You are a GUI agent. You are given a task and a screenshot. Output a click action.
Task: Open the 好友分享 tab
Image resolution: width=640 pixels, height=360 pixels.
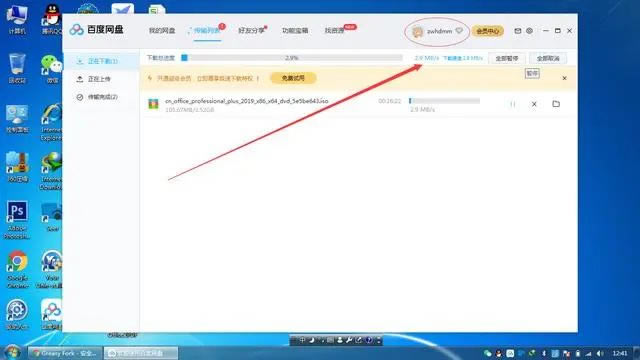pyautogui.click(x=251, y=31)
